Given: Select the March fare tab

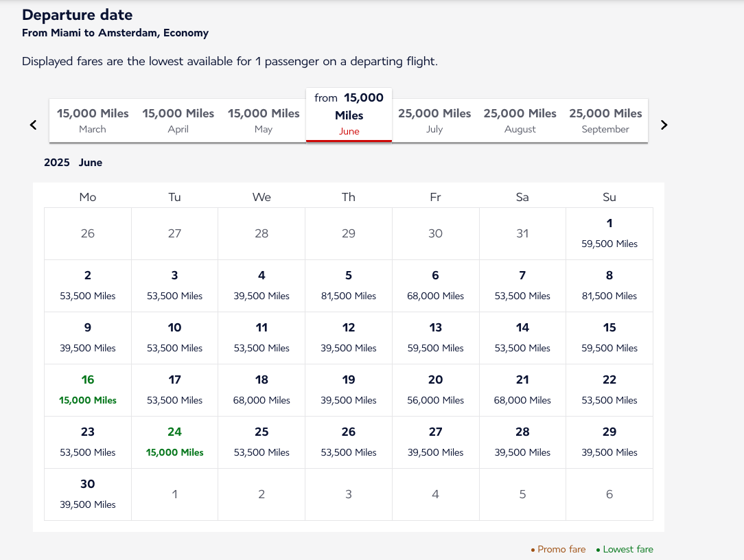Looking at the screenshot, I should pos(93,120).
